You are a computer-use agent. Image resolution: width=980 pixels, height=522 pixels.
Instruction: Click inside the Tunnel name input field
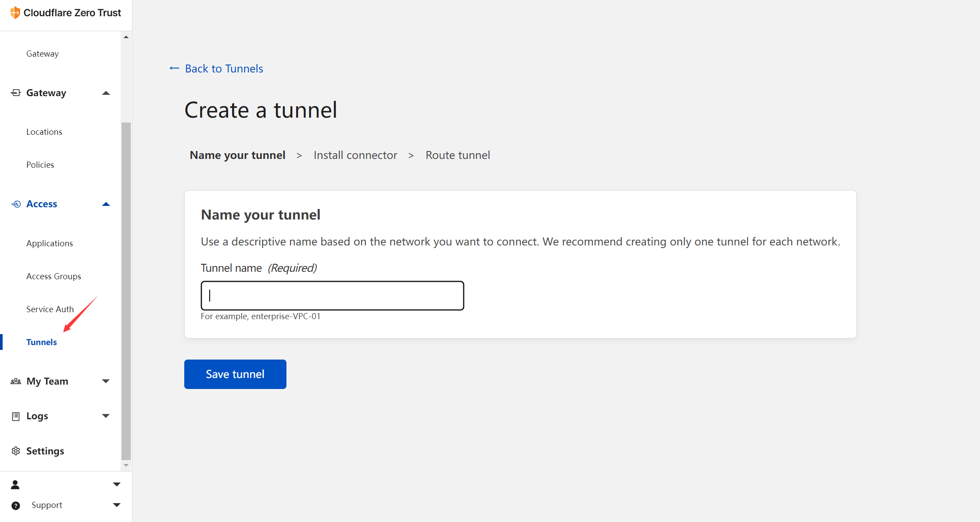(332, 295)
